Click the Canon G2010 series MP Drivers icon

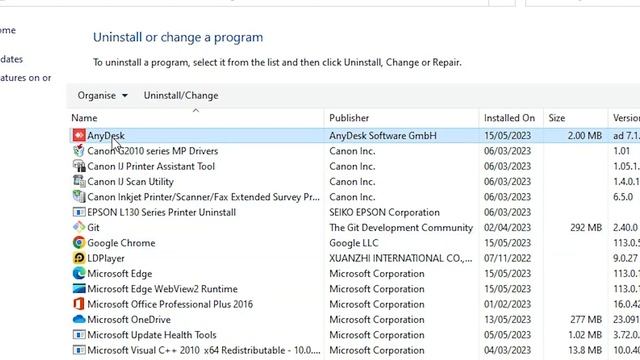(79, 151)
